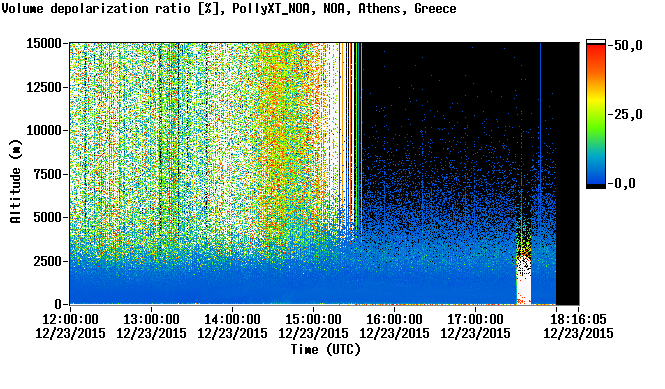Click the Time (UTC) axis title
665x389 pixels.
[x=326, y=350]
